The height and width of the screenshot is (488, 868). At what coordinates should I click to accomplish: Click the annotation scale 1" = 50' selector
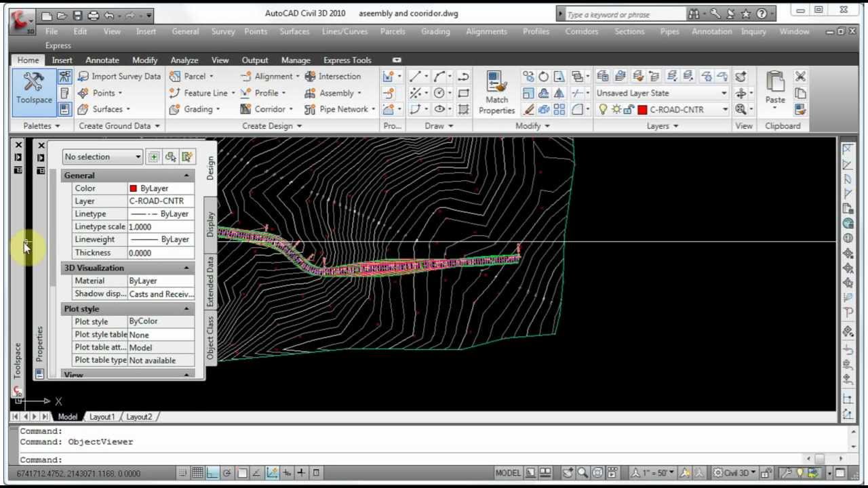[x=654, y=473]
